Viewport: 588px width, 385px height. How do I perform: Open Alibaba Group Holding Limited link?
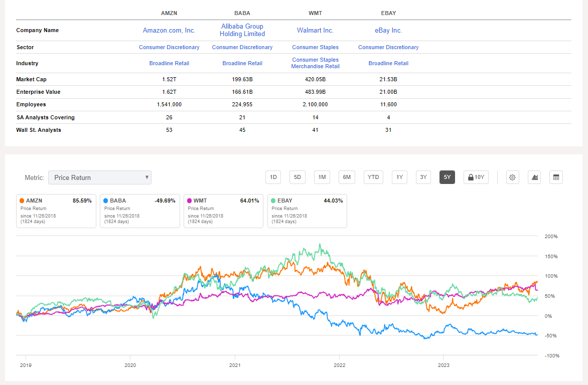tap(242, 30)
